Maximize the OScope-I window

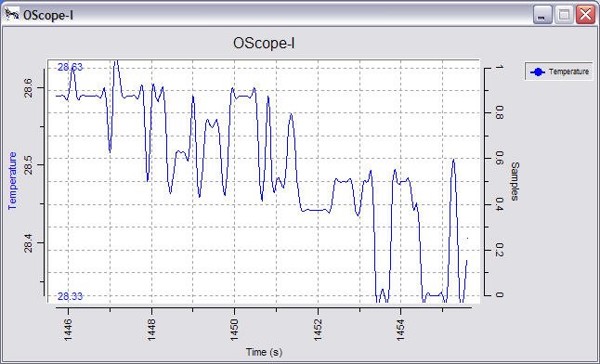[x=564, y=15]
